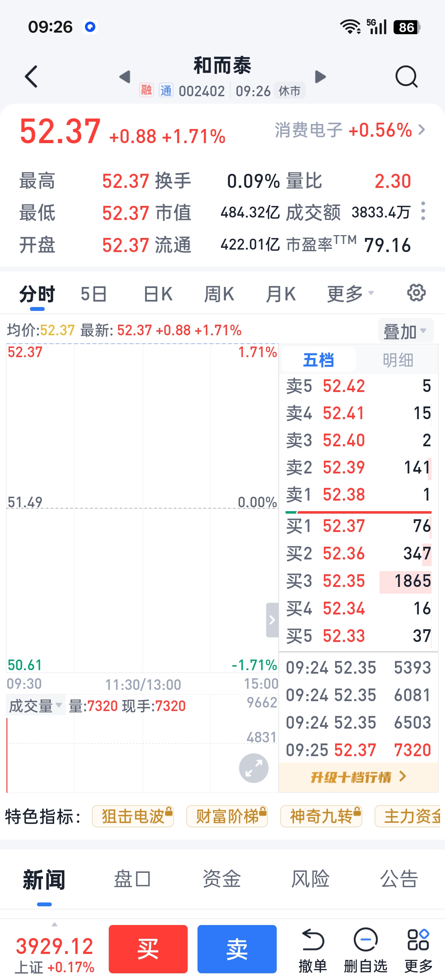
Task: Open chart settings gear icon
Action: pos(416,293)
